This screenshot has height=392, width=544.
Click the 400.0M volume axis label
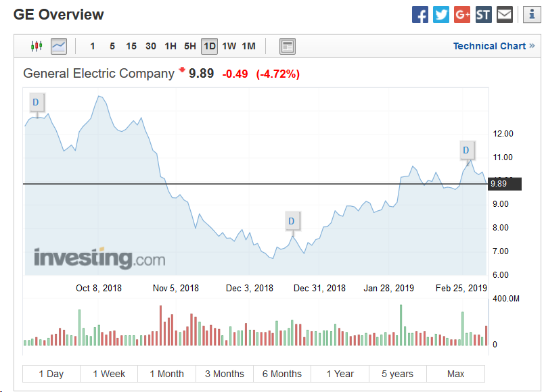(x=506, y=299)
